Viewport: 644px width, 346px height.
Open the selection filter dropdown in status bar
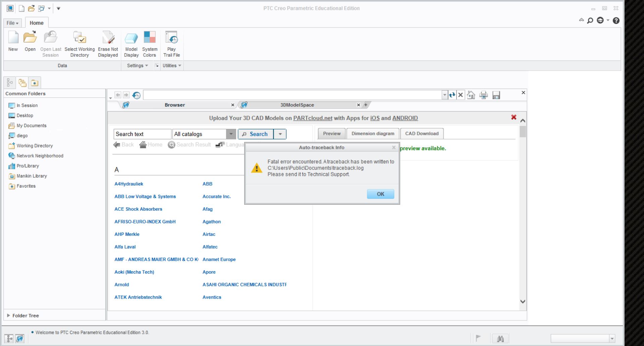click(x=612, y=339)
